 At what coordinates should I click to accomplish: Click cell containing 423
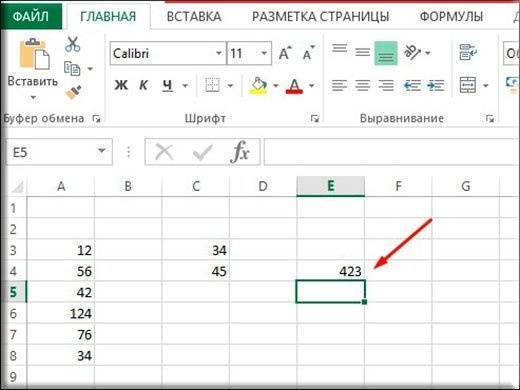coord(330,271)
